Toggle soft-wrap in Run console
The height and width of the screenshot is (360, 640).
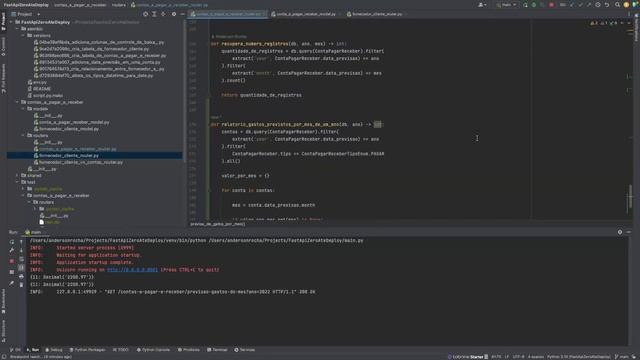(21, 259)
